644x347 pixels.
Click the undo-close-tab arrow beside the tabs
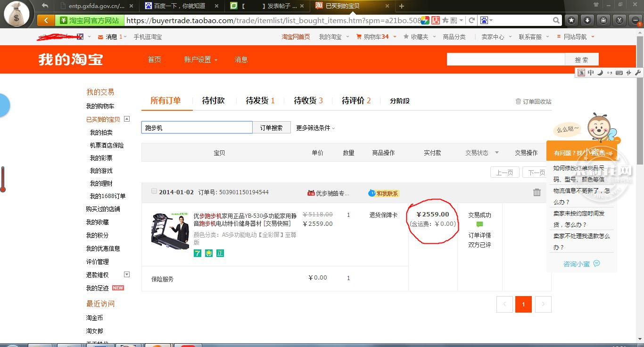coord(45,6)
